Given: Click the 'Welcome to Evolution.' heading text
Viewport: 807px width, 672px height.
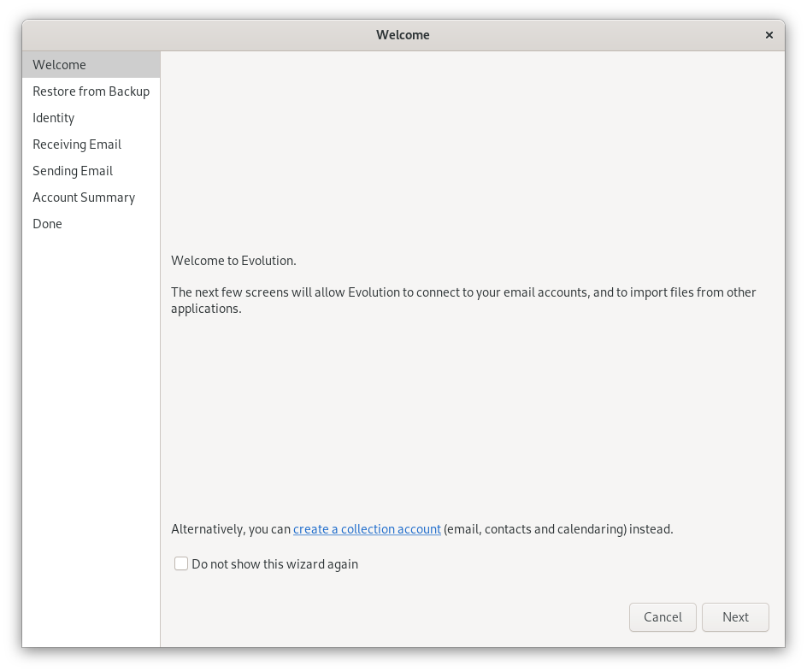Looking at the screenshot, I should click(233, 261).
